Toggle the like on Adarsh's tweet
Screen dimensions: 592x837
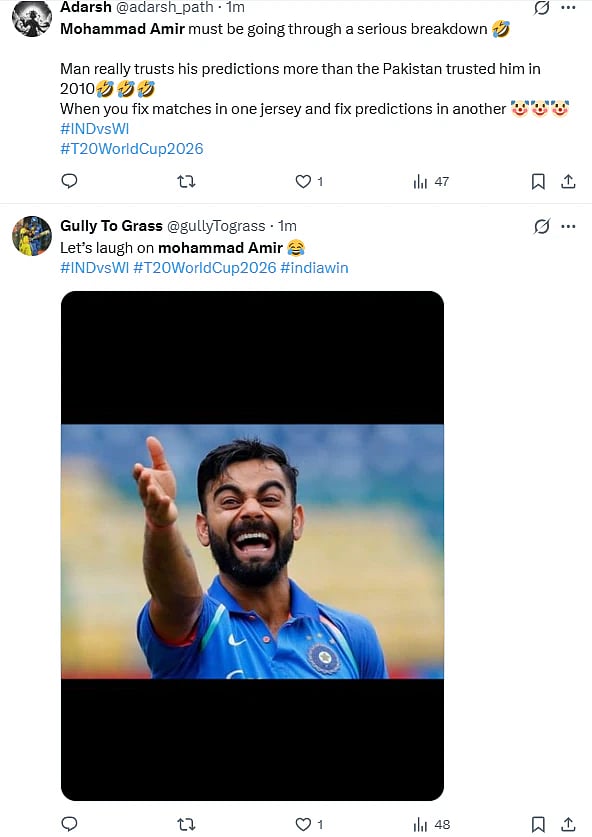(x=301, y=181)
